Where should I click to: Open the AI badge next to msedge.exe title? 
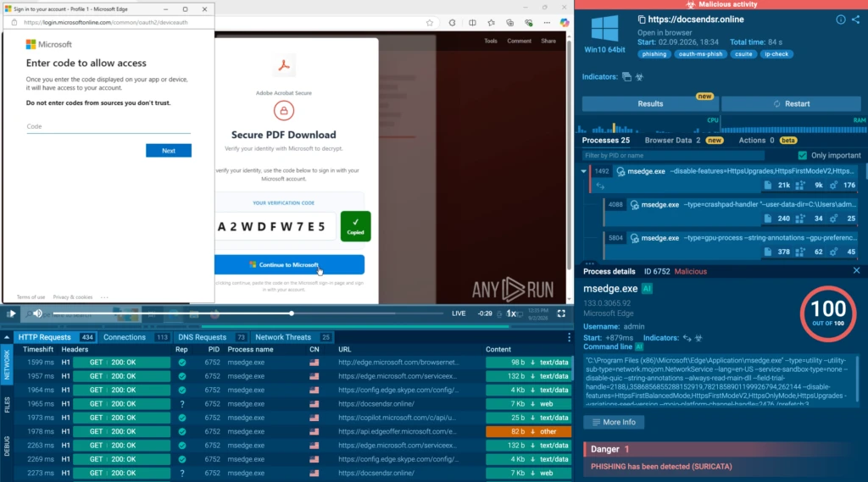click(x=647, y=288)
